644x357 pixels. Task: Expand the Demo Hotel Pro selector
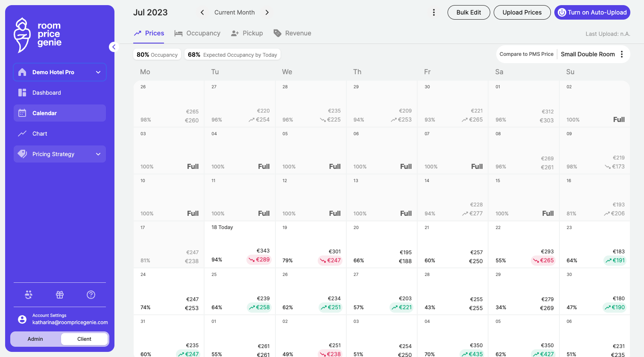coord(60,72)
